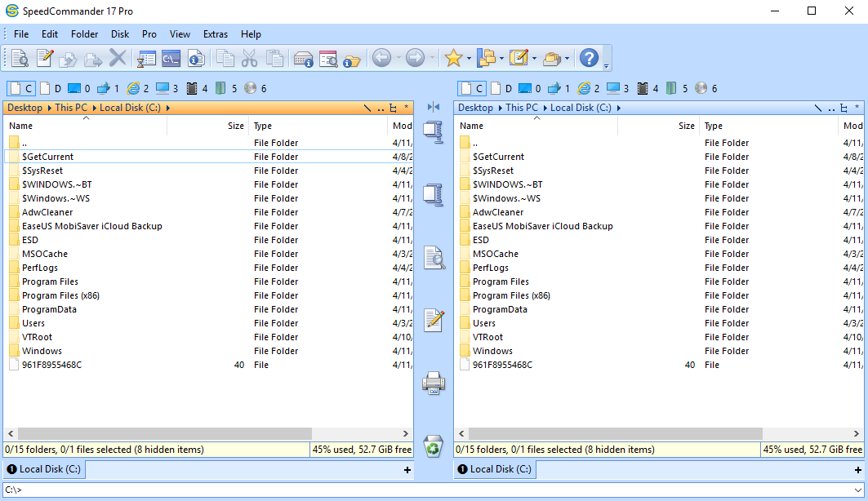Click the center strip edit pencil icon
868x501 pixels.
[x=434, y=320]
